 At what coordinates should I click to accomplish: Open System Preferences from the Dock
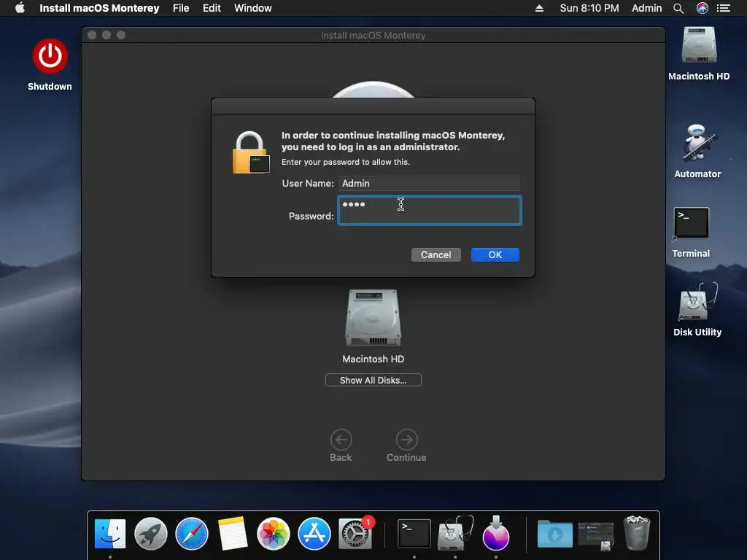[355, 534]
